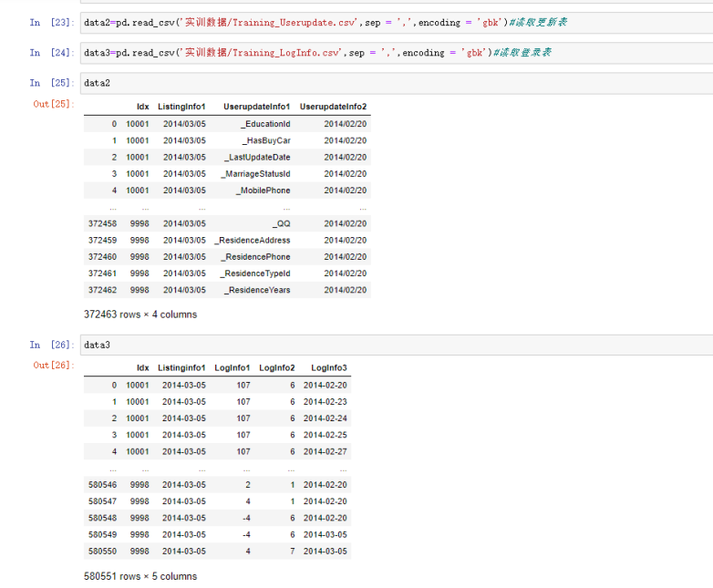713x588 pixels.
Task: Click In [25] prompt label
Action: pos(51,83)
